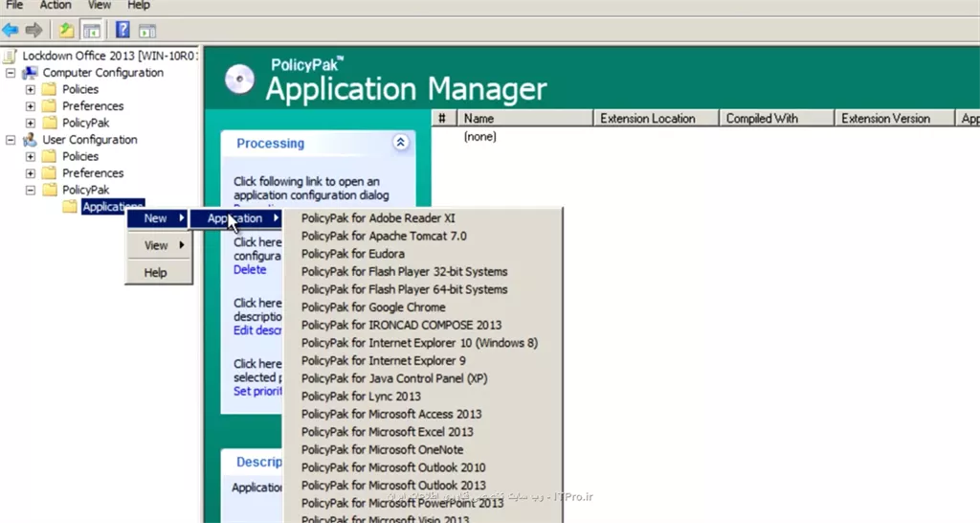Open Help via the blue question mark icon
The width and height of the screenshot is (980, 523).
click(x=122, y=30)
